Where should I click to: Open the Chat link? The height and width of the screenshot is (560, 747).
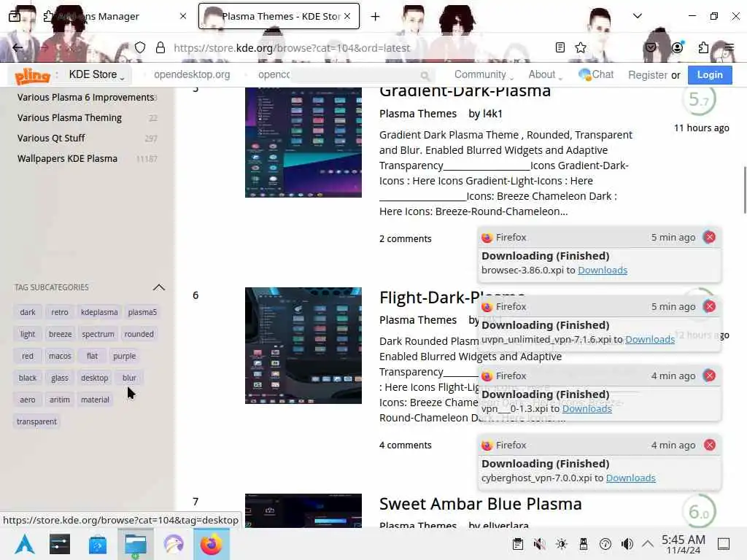point(596,74)
